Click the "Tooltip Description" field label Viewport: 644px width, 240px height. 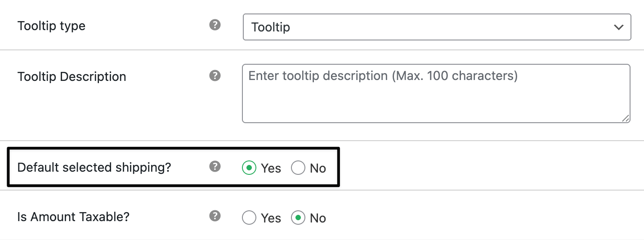[x=72, y=77]
